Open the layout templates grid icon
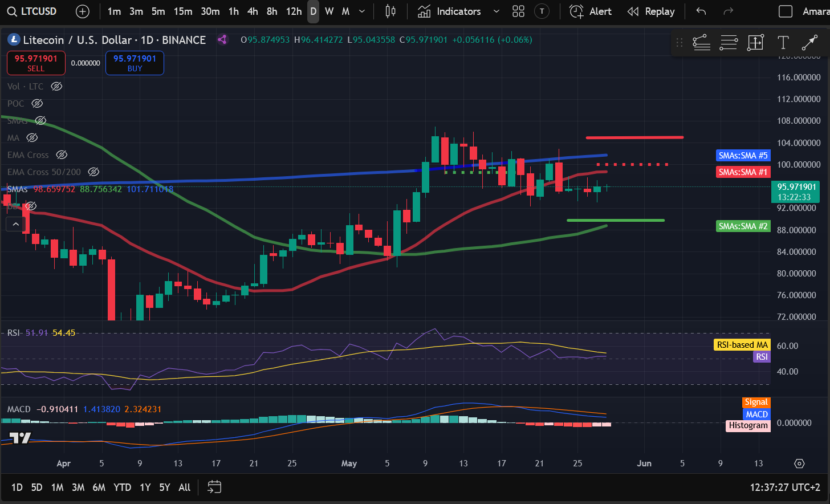This screenshot has height=504, width=830. pyautogui.click(x=518, y=11)
